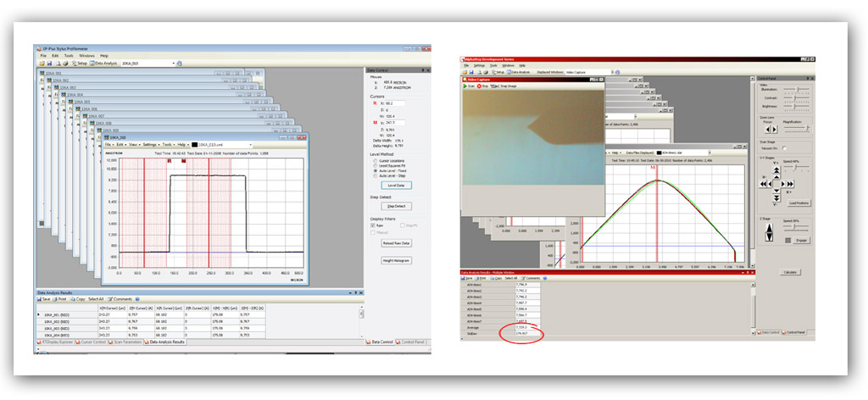Select Auto Level - Fixed radio option
868x400 pixels.
coord(376,171)
